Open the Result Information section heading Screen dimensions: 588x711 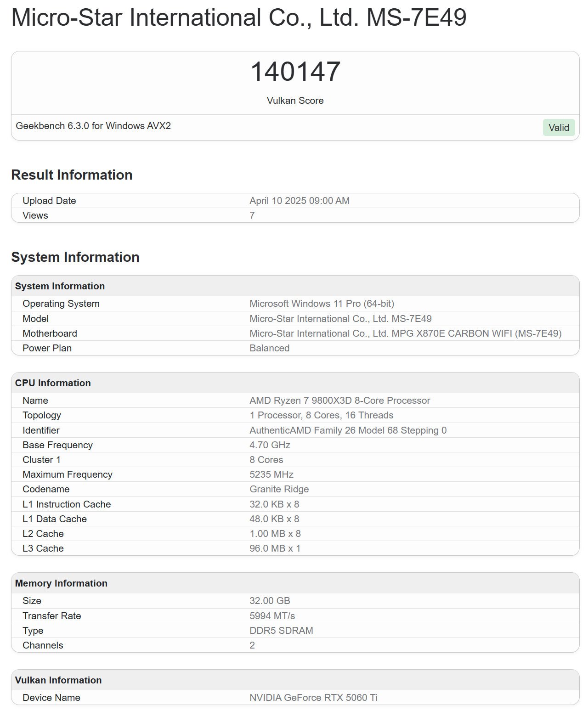point(72,175)
